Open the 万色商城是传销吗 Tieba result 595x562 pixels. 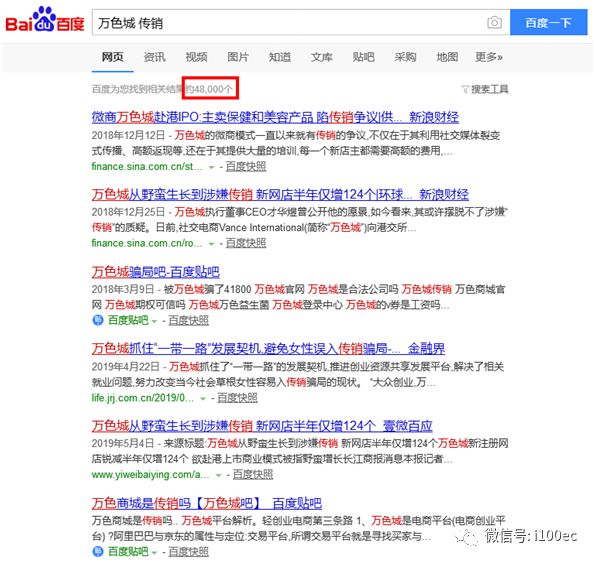[x=206, y=503]
